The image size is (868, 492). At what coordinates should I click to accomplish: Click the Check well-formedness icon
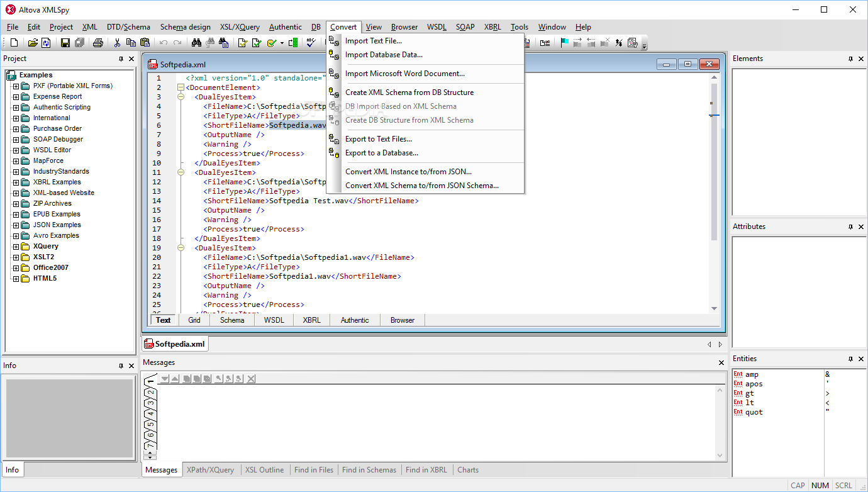243,43
